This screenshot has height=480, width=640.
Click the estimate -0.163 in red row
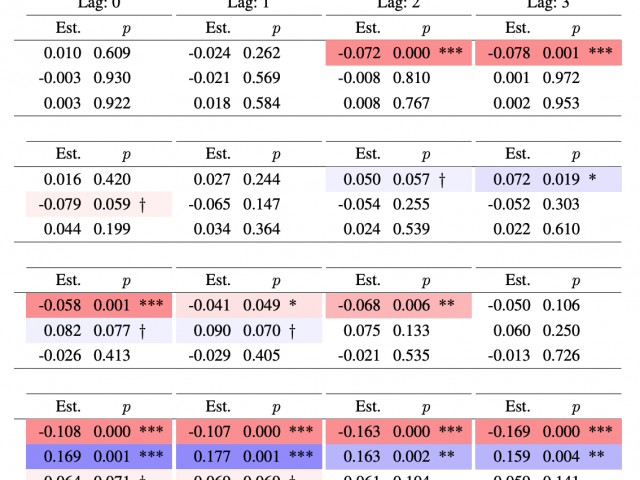coord(357,431)
